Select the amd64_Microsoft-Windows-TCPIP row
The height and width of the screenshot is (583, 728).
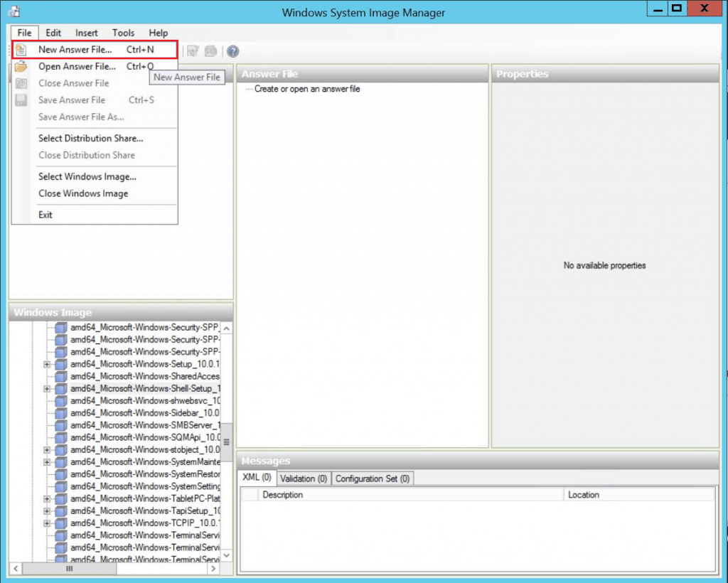click(145, 523)
